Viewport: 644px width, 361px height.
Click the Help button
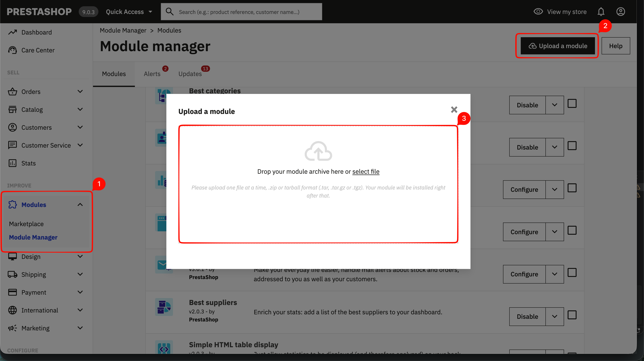(x=616, y=46)
